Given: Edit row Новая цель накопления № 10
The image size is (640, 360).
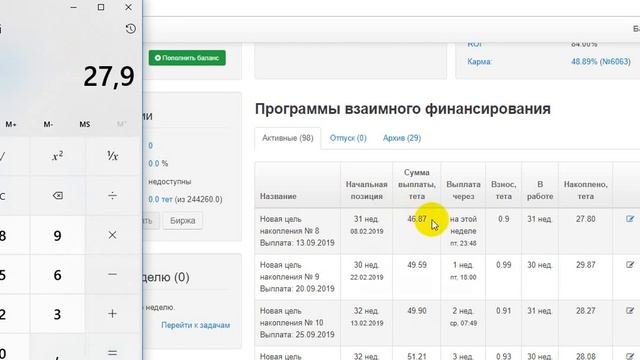Looking at the screenshot, I should click(x=630, y=311).
